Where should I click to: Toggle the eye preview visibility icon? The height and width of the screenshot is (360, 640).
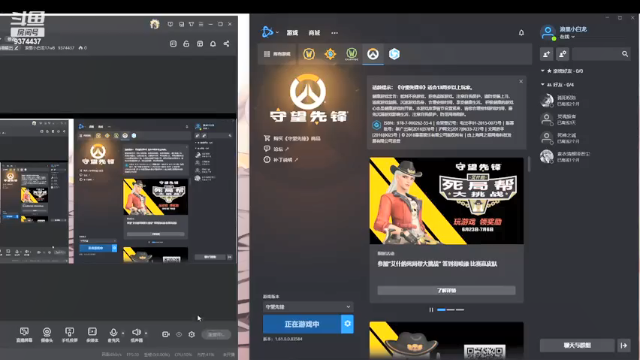pyautogui.click(x=179, y=334)
